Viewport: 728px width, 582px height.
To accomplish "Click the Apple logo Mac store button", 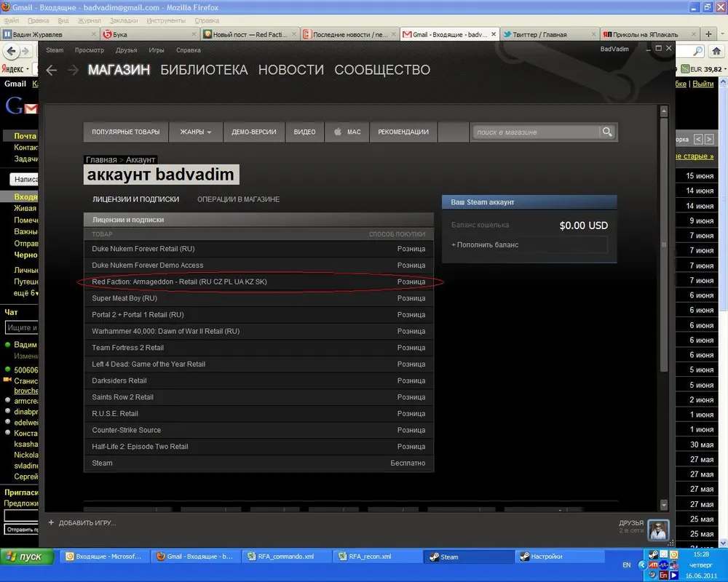I will click(x=347, y=132).
